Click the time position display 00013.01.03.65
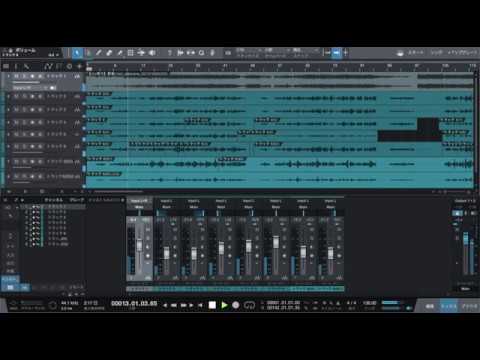480x360 pixels. point(134,303)
